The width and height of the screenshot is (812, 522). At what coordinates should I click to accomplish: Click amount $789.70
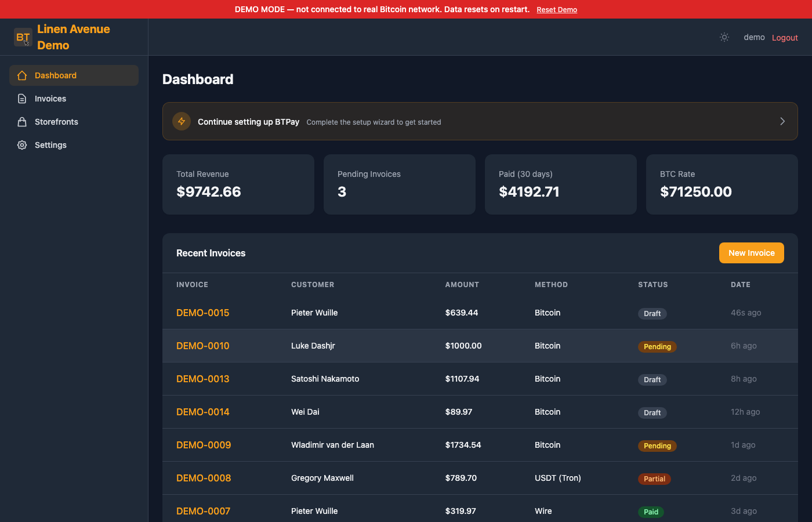tap(461, 478)
